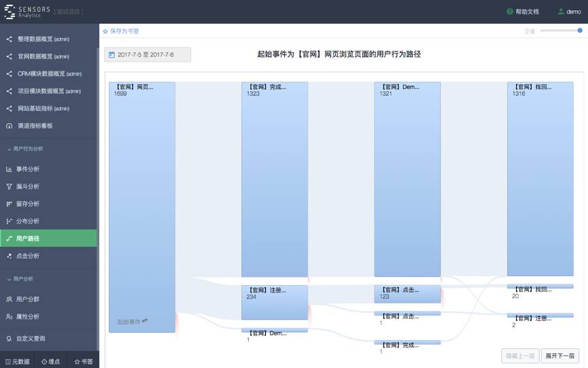Screen dimensions: 588x368
Task: Collapse the 用户分析 section
Action: point(20,279)
